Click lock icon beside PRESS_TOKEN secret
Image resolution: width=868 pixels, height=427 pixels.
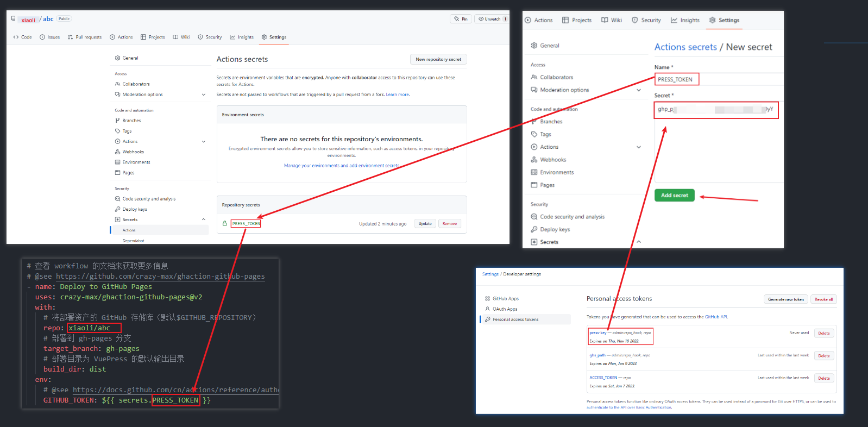click(x=224, y=223)
